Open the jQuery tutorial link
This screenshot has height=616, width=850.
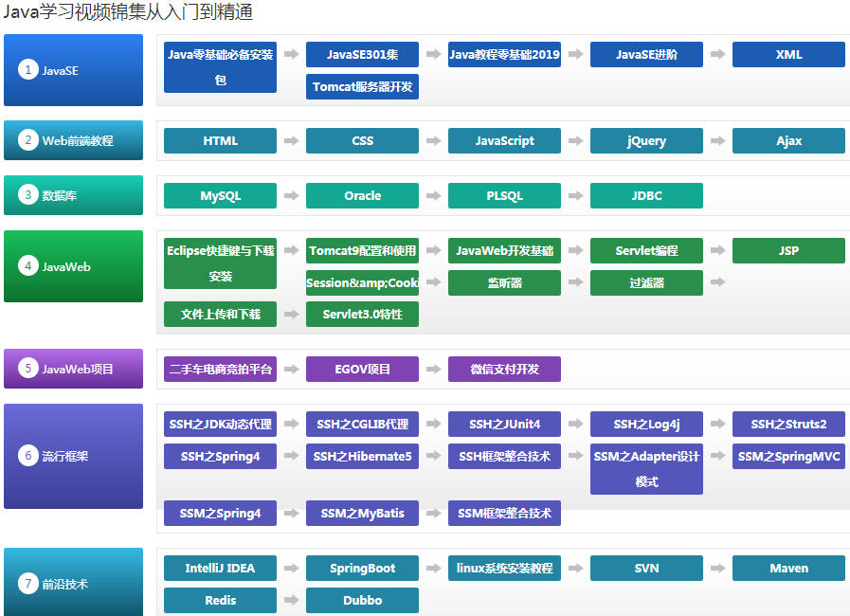[646, 141]
